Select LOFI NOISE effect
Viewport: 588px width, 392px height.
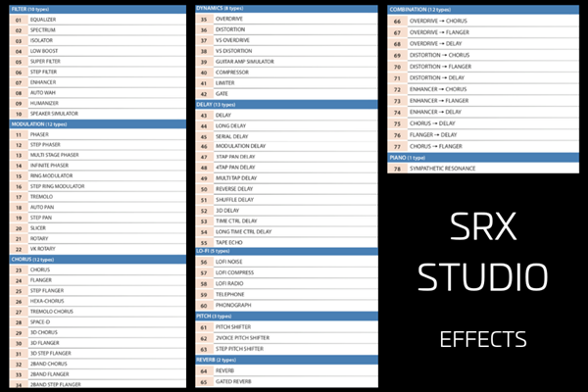[286, 262]
